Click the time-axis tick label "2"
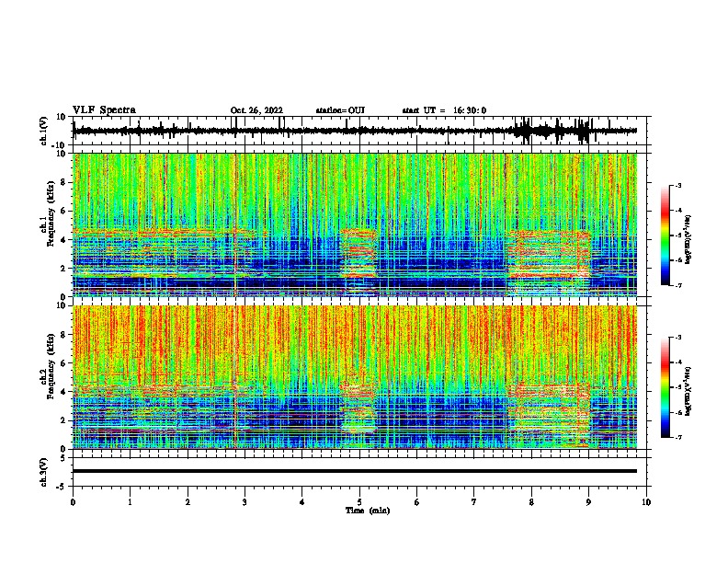 click(188, 502)
